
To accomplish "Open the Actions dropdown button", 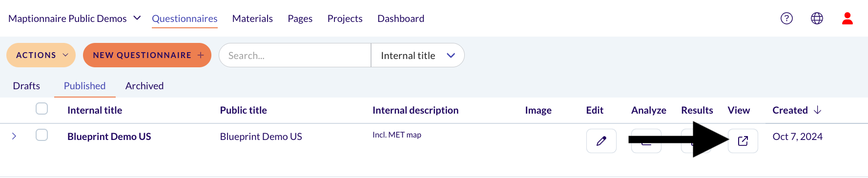I will pyautogui.click(x=41, y=55).
